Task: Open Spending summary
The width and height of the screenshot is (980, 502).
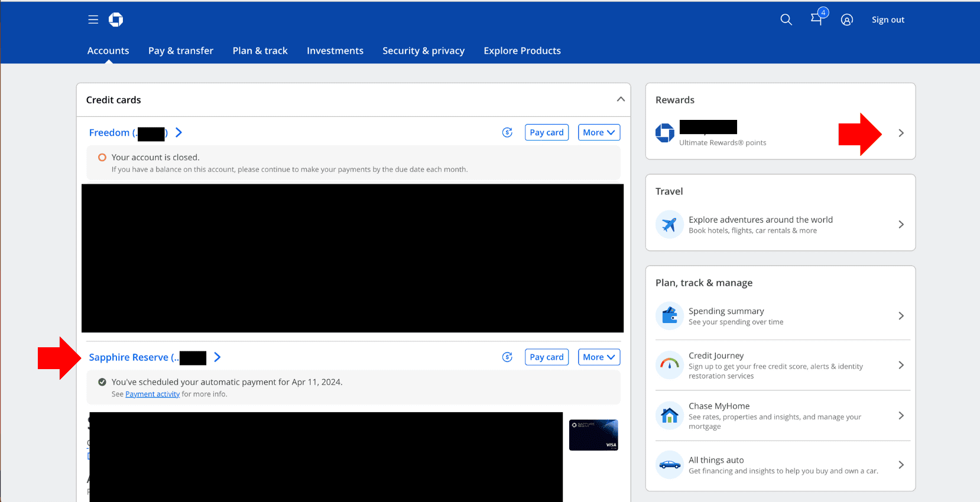Action: tap(726, 311)
